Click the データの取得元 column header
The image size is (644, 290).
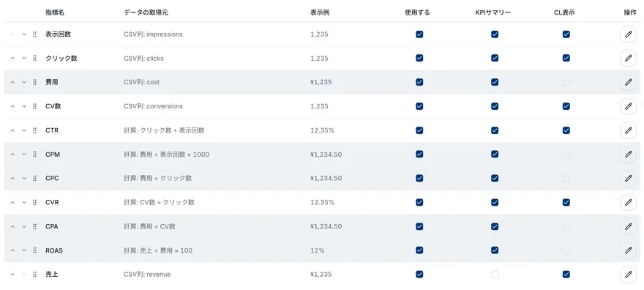click(x=146, y=12)
